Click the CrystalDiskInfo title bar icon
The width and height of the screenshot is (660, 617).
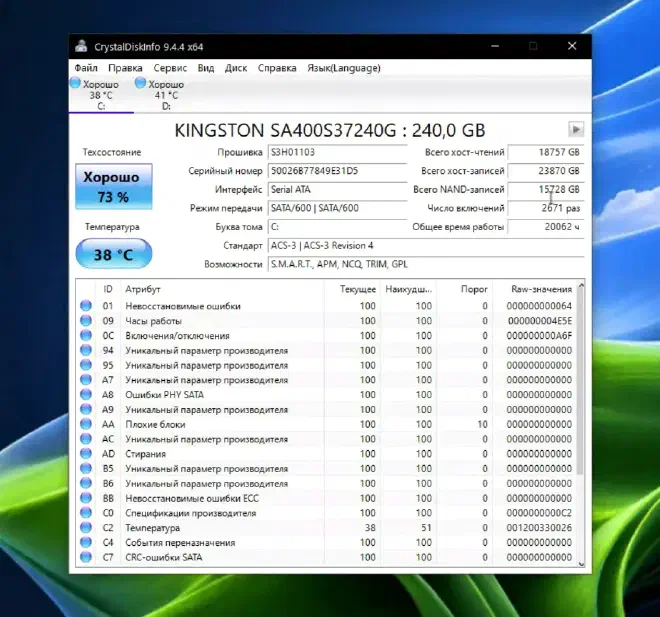(x=81, y=46)
